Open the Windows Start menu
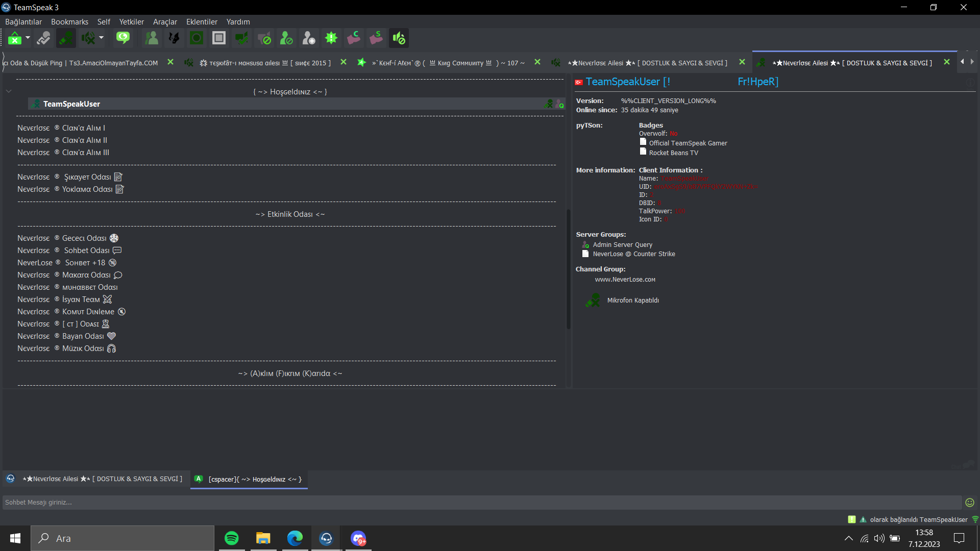The image size is (980, 551). (x=15, y=538)
